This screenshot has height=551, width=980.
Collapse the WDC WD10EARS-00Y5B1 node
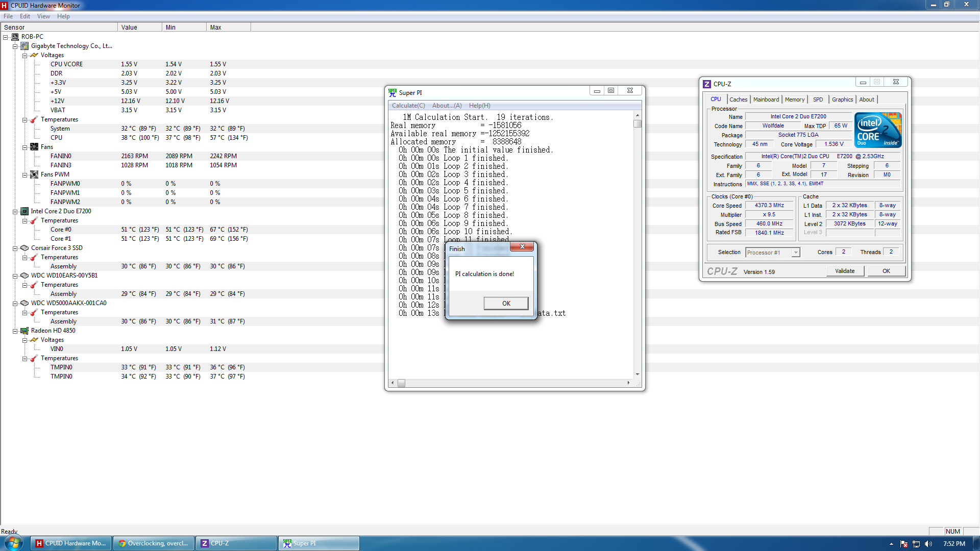click(15, 276)
